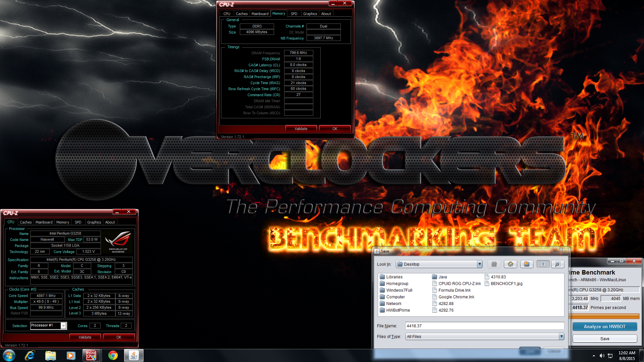Select the Libraries folder in file list

click(391, 277)
